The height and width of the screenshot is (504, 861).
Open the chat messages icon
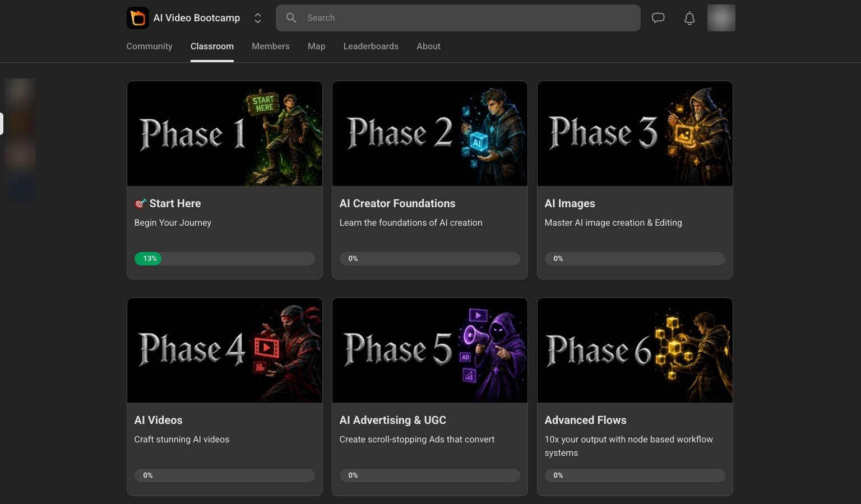point(658,18)
